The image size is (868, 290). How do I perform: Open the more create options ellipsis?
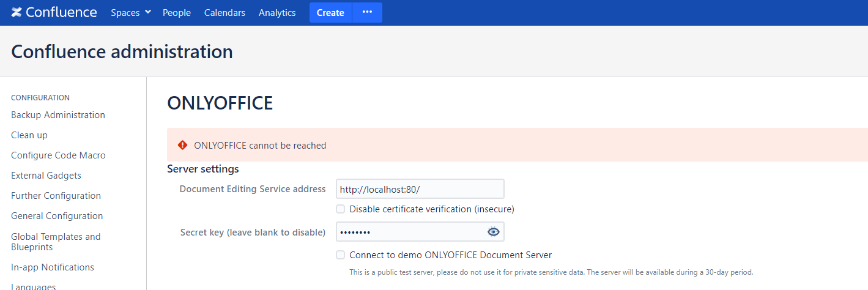pos(367,12)
